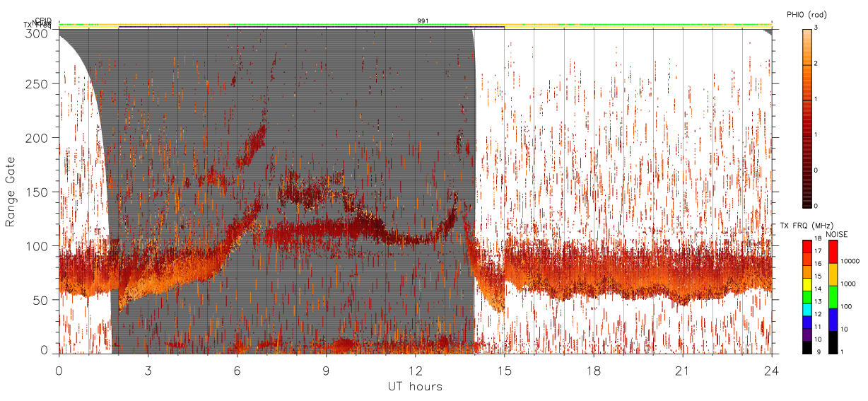Click the 15 tick on UT hours axis
The height and width of the screenshot is (401, 868).
[x=504, y=370]
